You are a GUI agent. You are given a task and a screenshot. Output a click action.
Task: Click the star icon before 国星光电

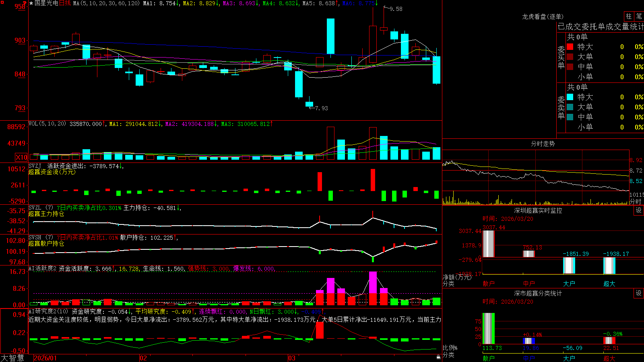coord(31,3)
